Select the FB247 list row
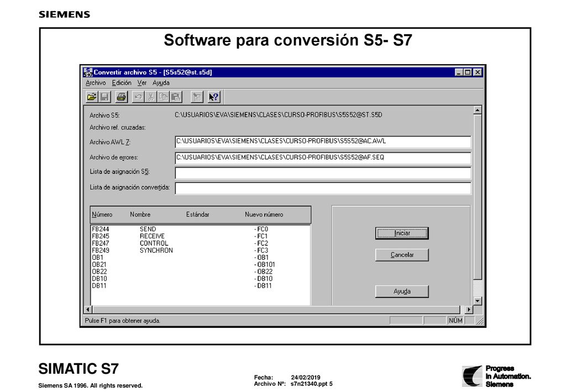Viewport: 566px width, 392px height. coord(200,243)
